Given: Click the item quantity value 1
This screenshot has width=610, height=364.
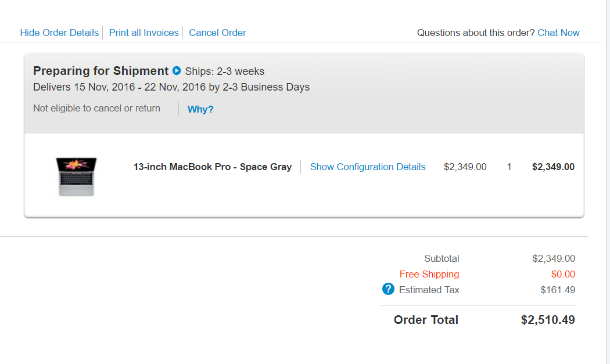Looking at the screenshot, I should pyautogui.click(x=509, y=167).
